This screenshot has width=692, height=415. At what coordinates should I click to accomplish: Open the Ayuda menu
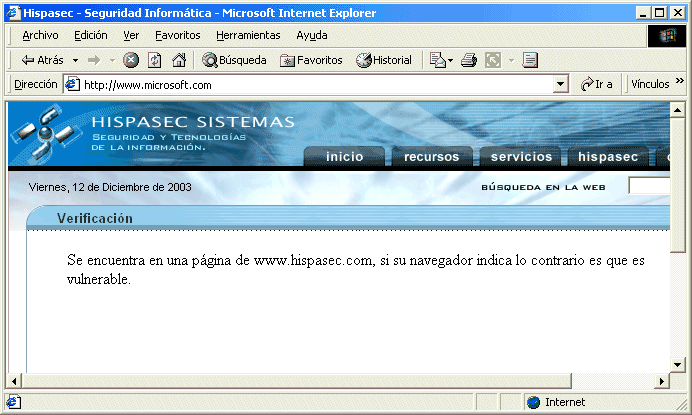click(312, 35)
